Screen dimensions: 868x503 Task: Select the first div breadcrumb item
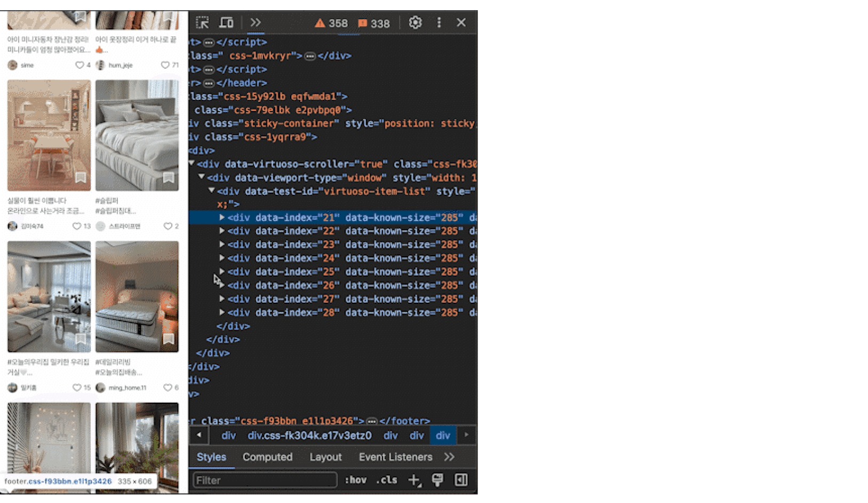[228, 436]
